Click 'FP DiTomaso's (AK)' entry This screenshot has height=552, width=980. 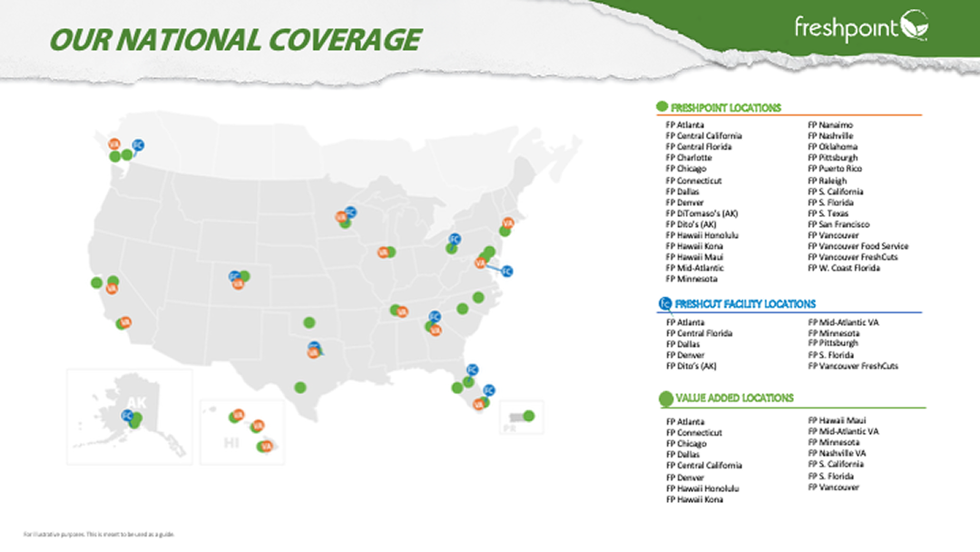tap(701, 213)
